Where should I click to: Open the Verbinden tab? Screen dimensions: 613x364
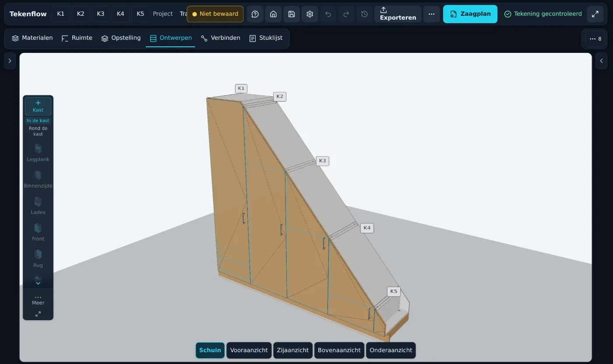(221, 38)
